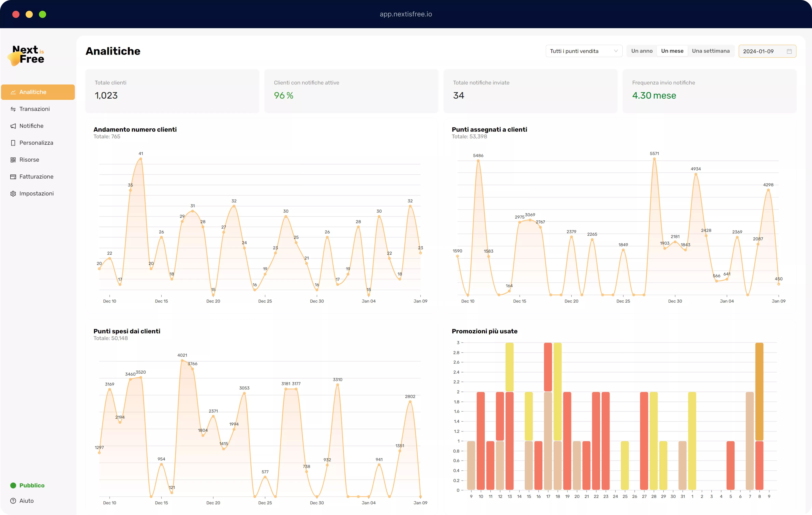Click the yellow bar segment above day 13
The width and height of the screenshot is (812, 515).
(x=510, y=367)
